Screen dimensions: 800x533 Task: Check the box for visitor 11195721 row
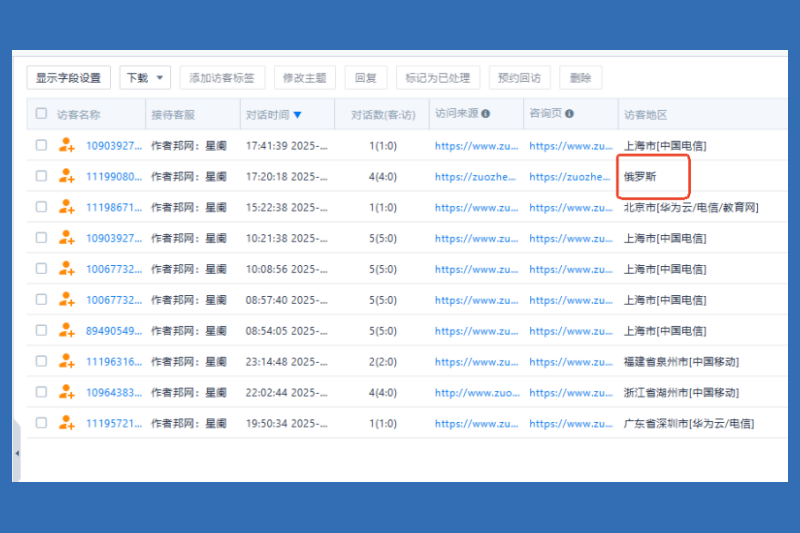(41, 424)
